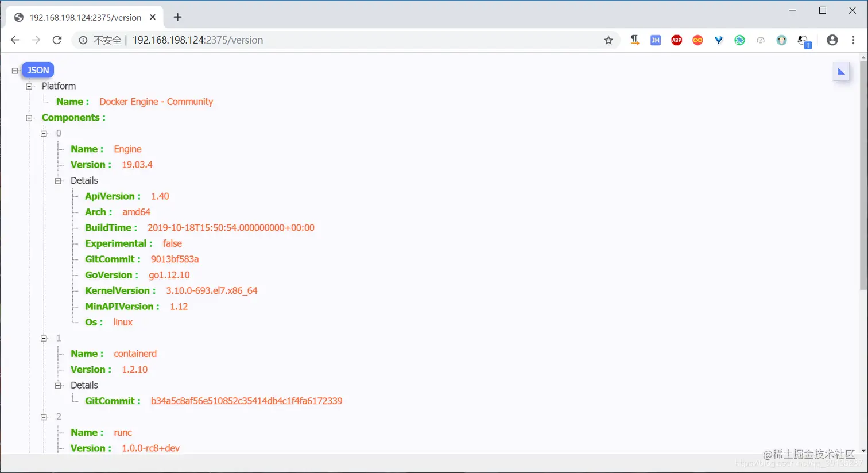Open the cat extension with badge 1
The image size is (868, 473).
click(804, 41)
